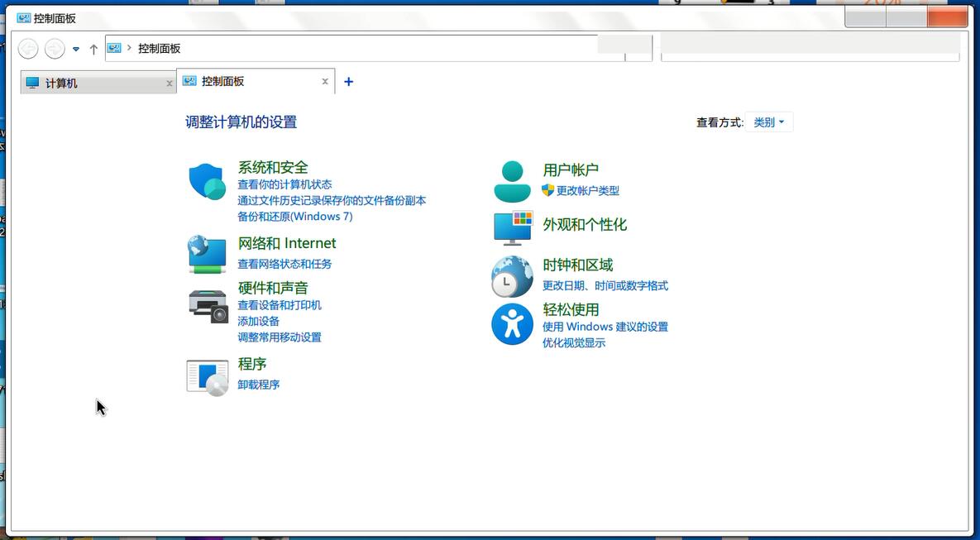Click the Hardware and Sound printer icon
Viewport: 980px width, 540px height.
(x=208, y=306)
